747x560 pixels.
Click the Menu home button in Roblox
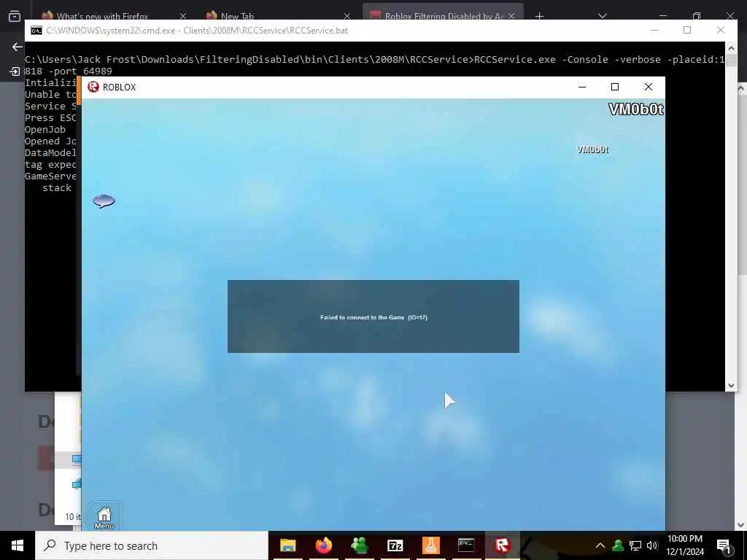pyautogui.click(x=104, y=518)
